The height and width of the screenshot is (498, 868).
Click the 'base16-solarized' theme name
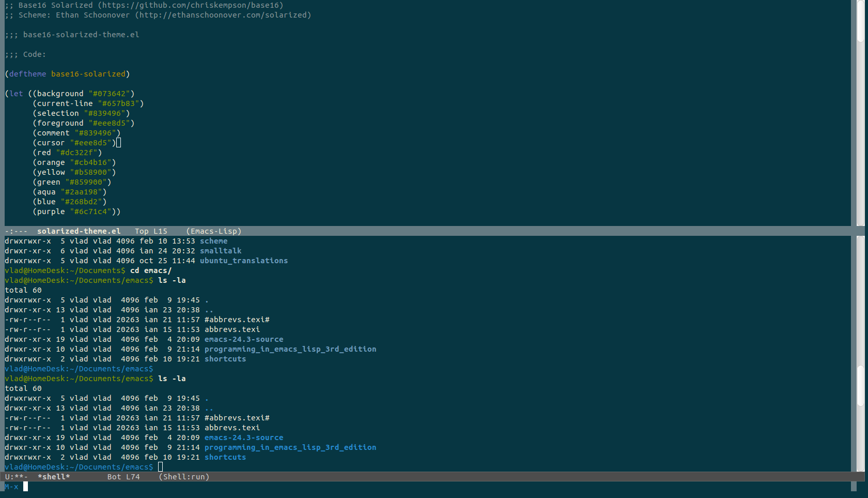pos(88,74)
